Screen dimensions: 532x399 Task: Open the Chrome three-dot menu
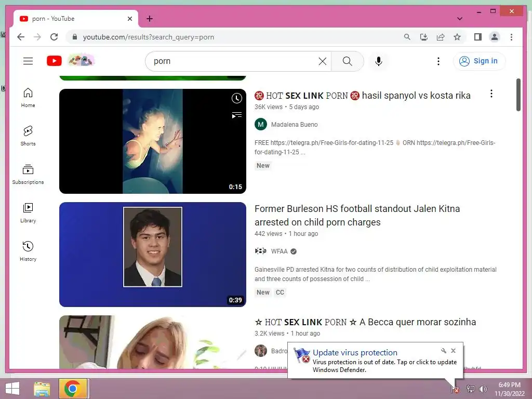pos(511,37)
